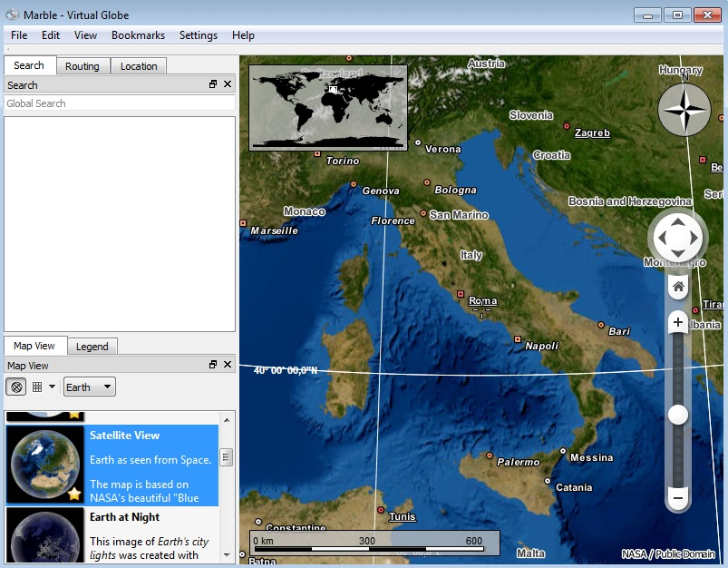This screenshot has height=568, width=728.
Task: Expand the map list view options arrow
Action: click(x=52, y=387)
